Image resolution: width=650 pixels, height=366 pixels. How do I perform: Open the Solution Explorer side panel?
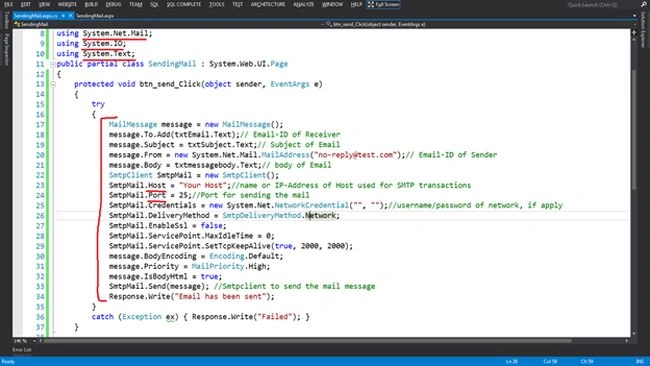[x=643, y=29]
